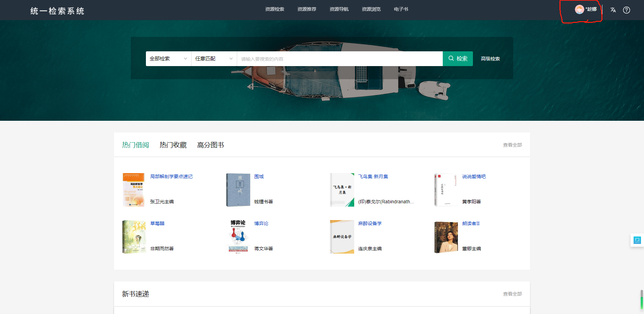This screenshot has height=314, width=644.
Task: Open 高级检索 advanced search
Action: click(490, 59)
